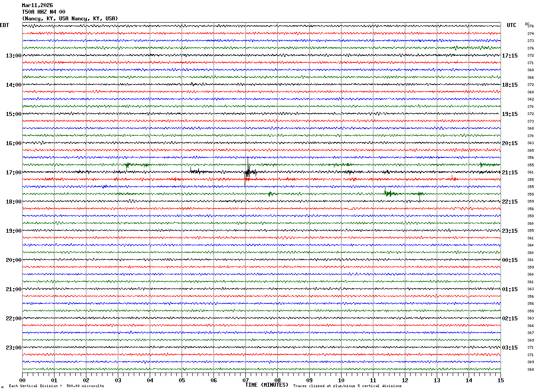The image size is (536, 392).
Task: Click the 17:15 UTC time marker
Action: point(510,56)
